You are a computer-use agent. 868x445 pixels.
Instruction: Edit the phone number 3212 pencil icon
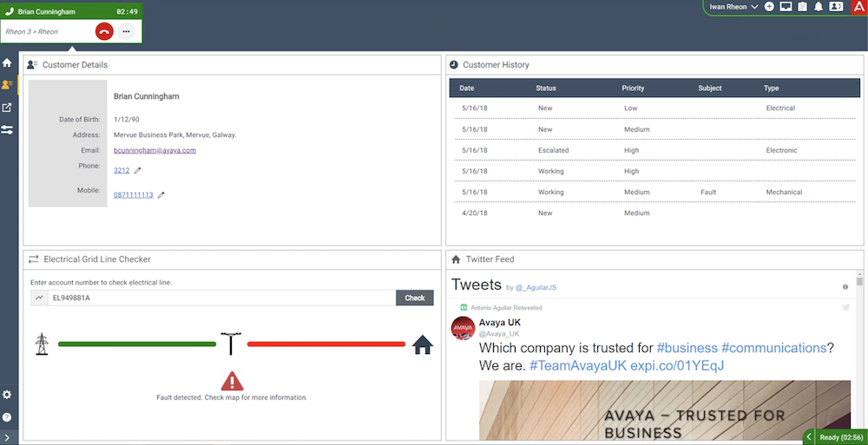pyautogui.click(x=138, y=171)
